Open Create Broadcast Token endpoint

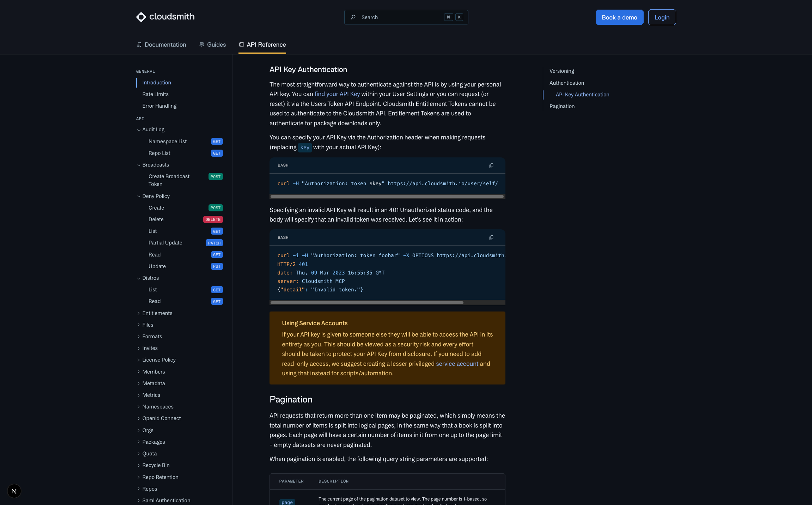point(185,180)
